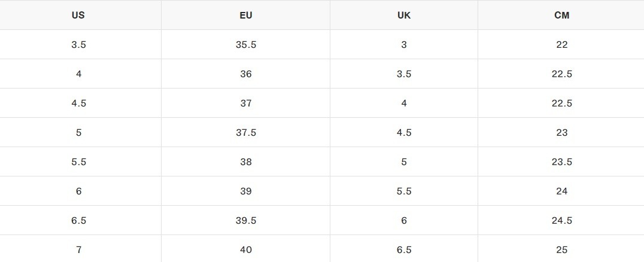The image size is (644, 262).
Task: Click the 22 value in CM column
Action: click(561, 45)
